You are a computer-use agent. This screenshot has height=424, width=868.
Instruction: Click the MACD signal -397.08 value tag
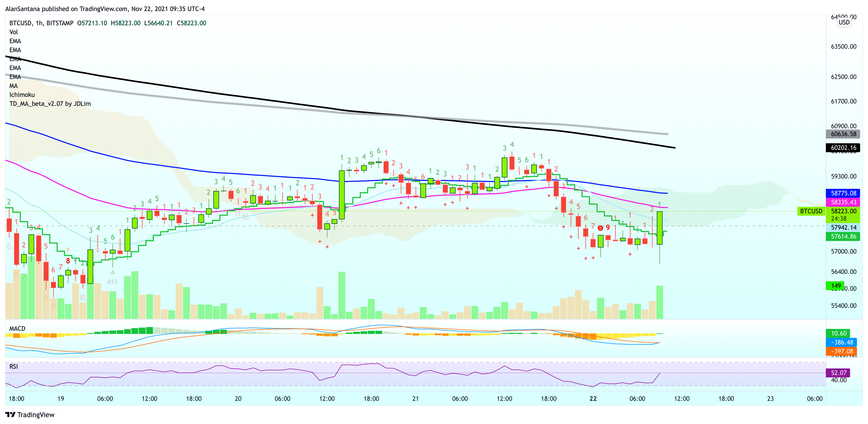(x=842, y=351)
